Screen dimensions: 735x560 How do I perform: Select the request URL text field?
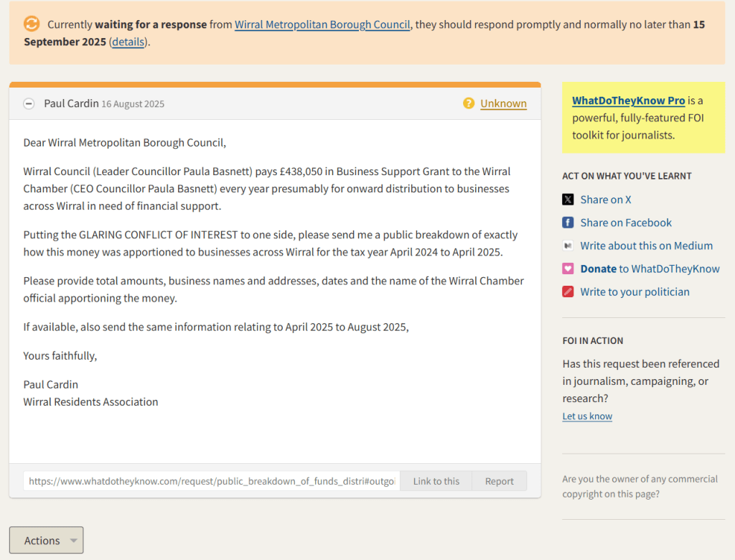click(x=211, y=481)
